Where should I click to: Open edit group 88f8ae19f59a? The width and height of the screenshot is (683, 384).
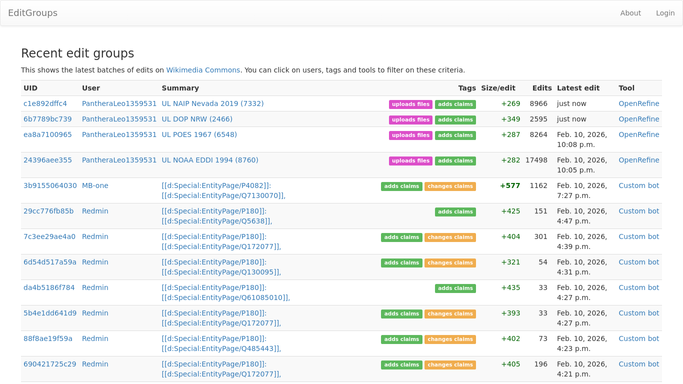coord(48,339)
